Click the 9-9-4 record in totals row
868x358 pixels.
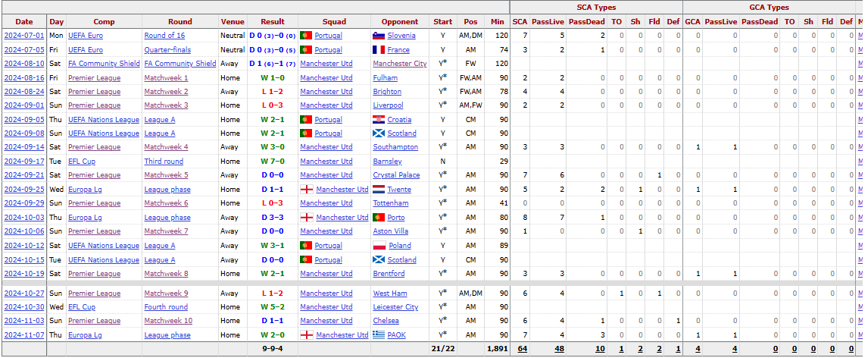click(x=273, y=349)
